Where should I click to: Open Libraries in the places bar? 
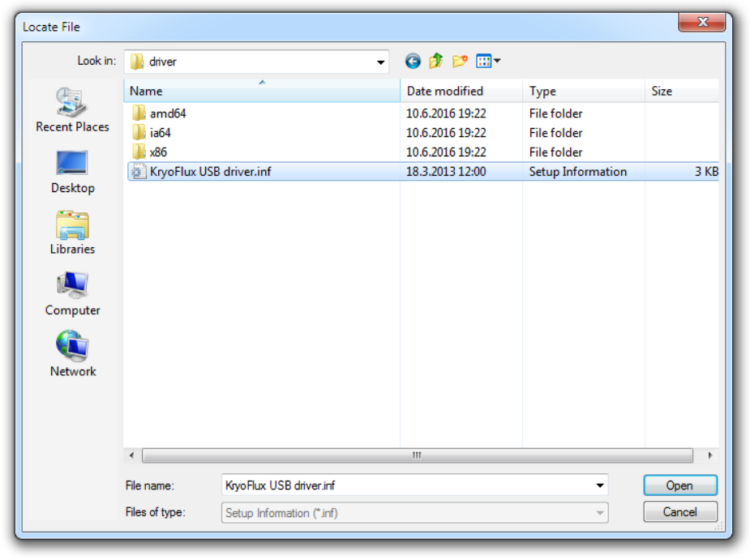click(73, 233)
